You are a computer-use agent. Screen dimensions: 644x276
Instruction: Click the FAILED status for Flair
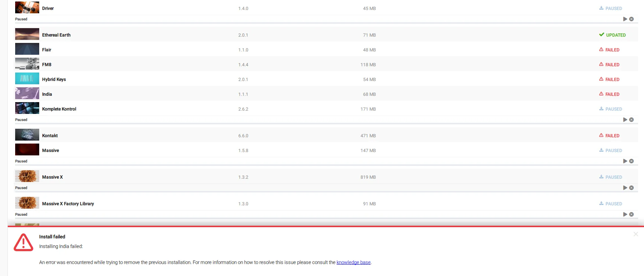(609, 50)
